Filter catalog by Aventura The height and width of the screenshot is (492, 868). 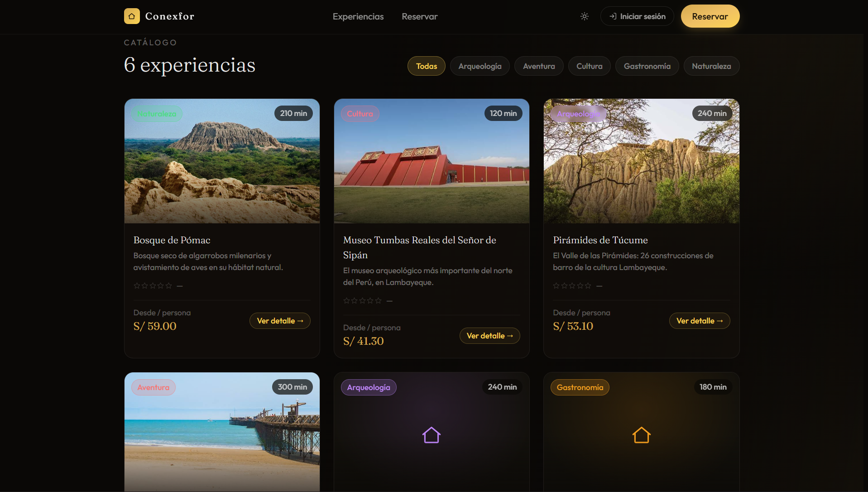coord(539,66)
